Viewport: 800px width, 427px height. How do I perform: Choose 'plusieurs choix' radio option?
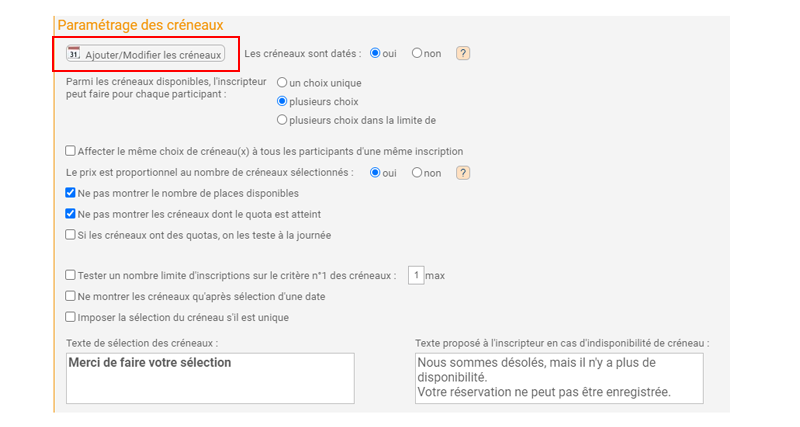point(282,101)
